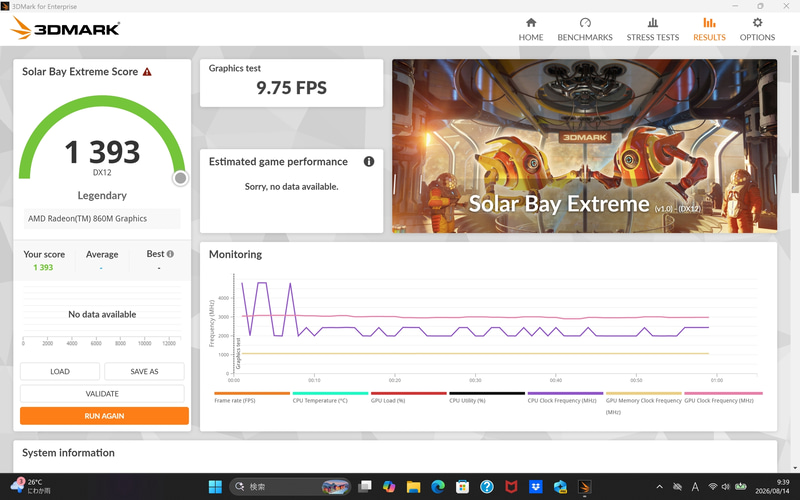This screenshot has height=500, width=800.
Task: Open the HOME tab
Action: pos(531,29)
